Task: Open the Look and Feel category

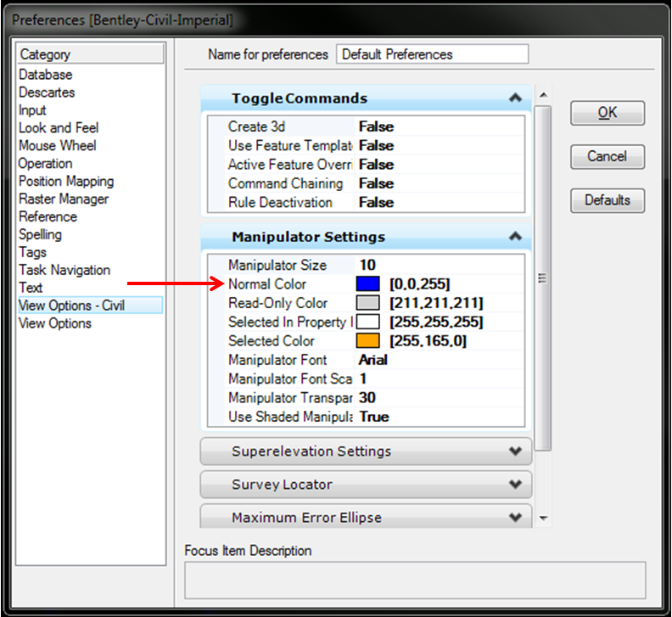Action: pyautogui.click(x=59, y=128)
